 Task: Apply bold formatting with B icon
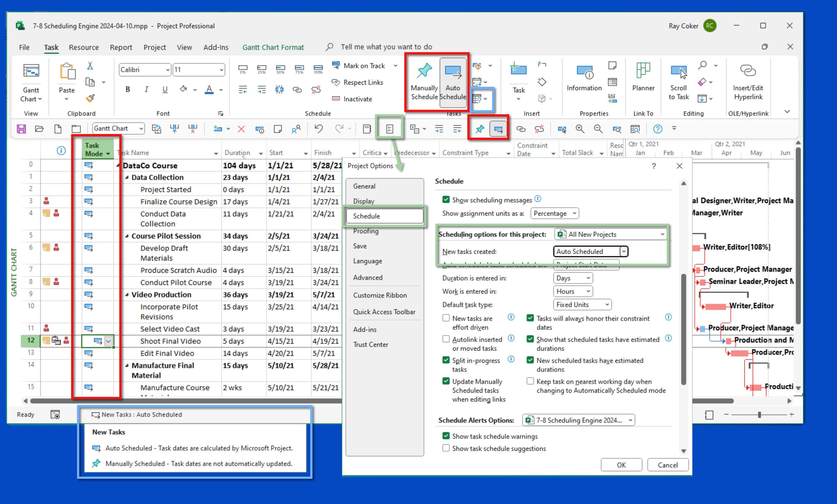[x=128, y=89]
